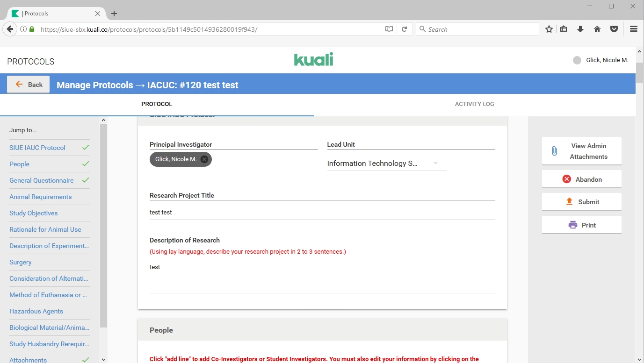Screen dimensions: 644x363
Task: Click the orange Submit upload icon
Action: click(x=569, y=201)
